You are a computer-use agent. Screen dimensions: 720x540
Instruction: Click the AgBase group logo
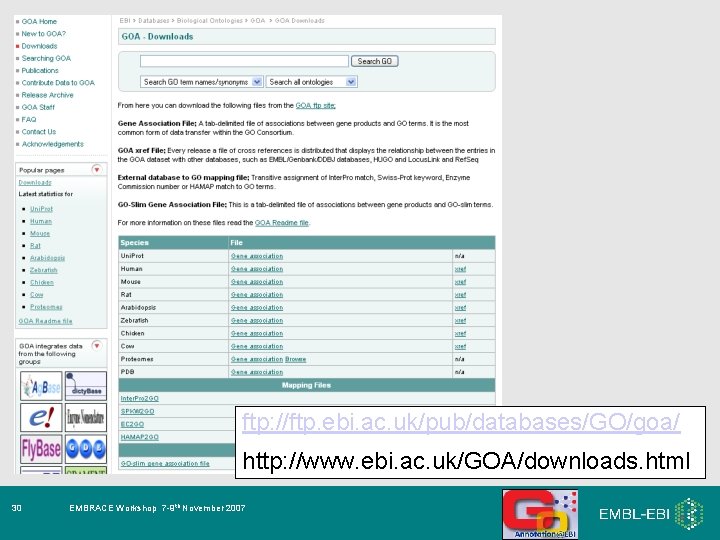pyautogui.click(x=41, y=386)
